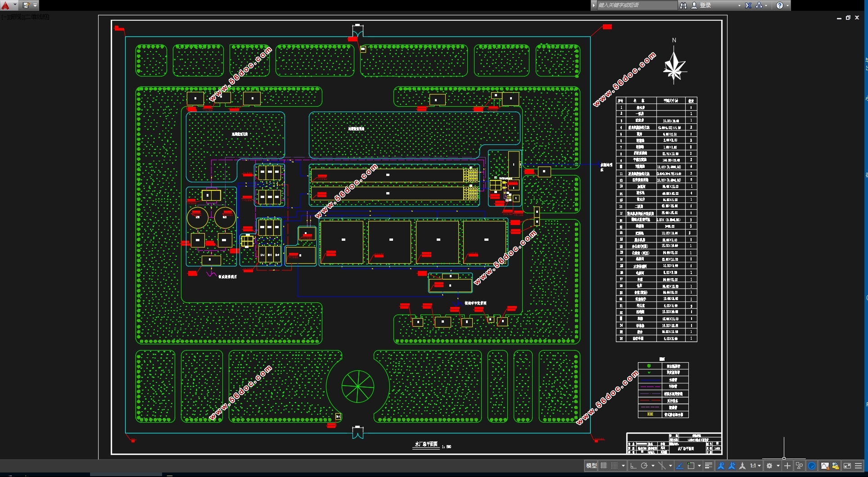Minimize the drawing window
868x477 pixels.
coord(839,18)
